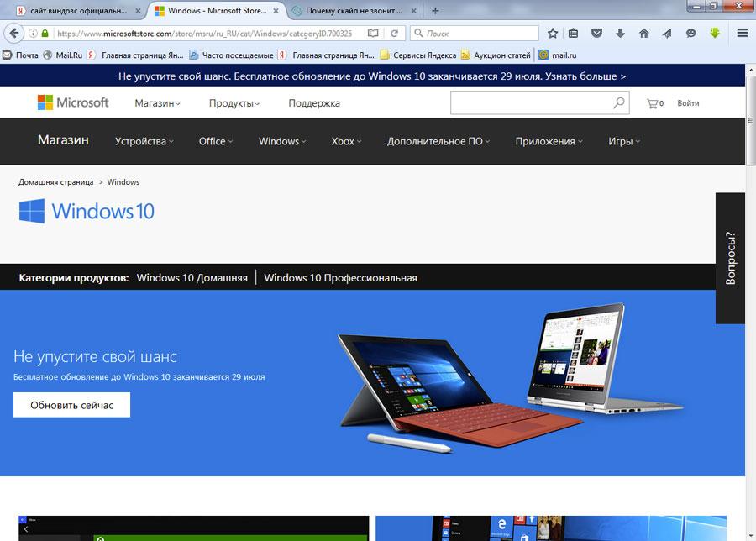Viewport: 756px width, 541px height.
Task: Go to the Firefox home page icon
Action: point(644,34)
